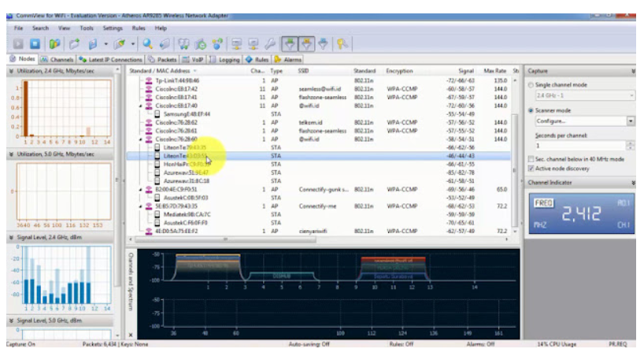The height and width of the screenshot is (360, 644).
Task: Open the dropdown arrow next to folder-pencil icon
Action: click(x=133, y=43)
